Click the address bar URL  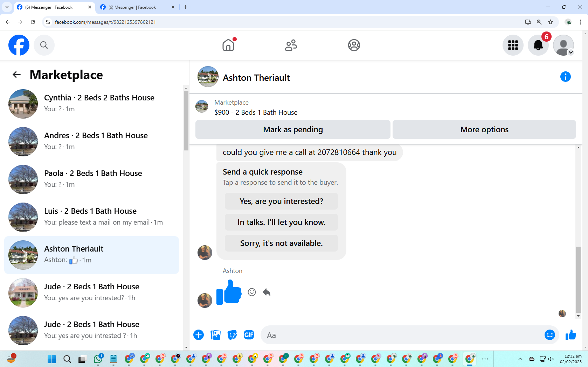[x=105, y=22]
